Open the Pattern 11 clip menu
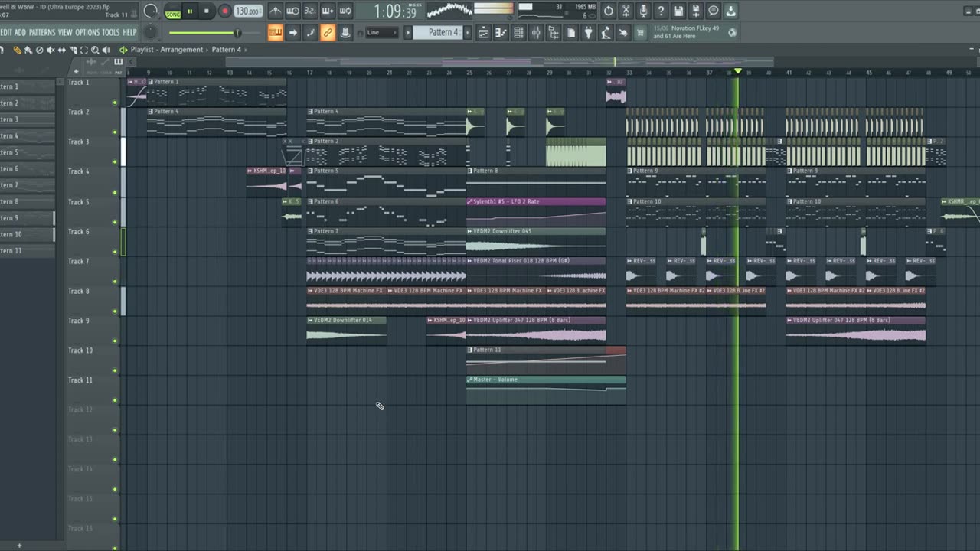 click(470, 350)
